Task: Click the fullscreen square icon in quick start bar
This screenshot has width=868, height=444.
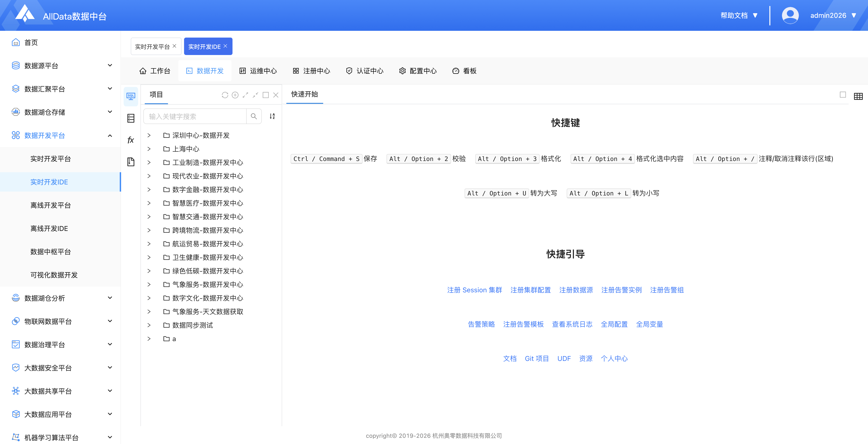Action: [843, 95]
